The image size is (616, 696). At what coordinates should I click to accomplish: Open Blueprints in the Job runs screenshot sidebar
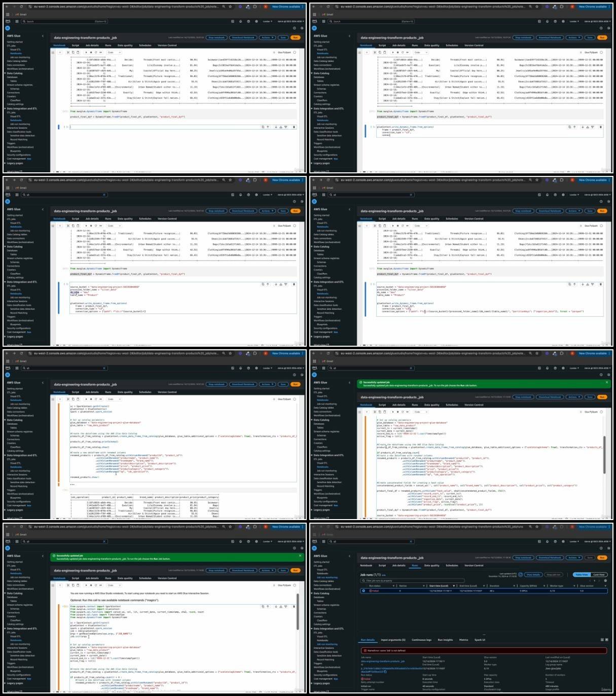coord(322,671)
